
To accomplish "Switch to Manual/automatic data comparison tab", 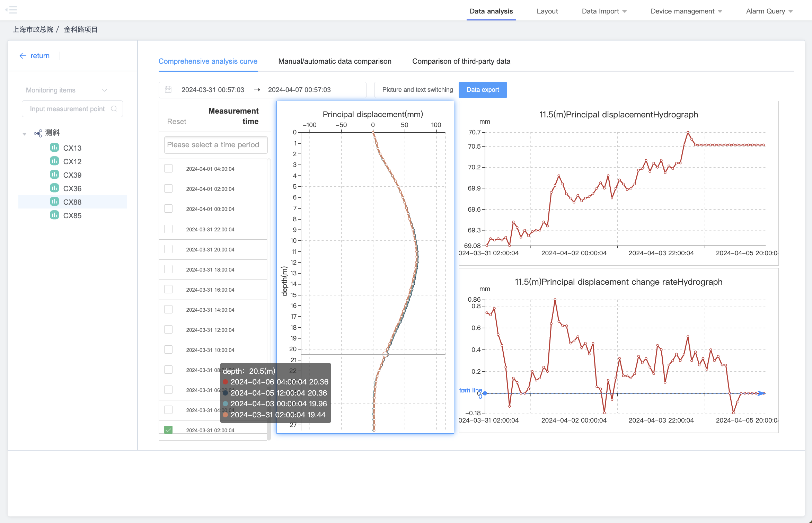I will (335, 61).
